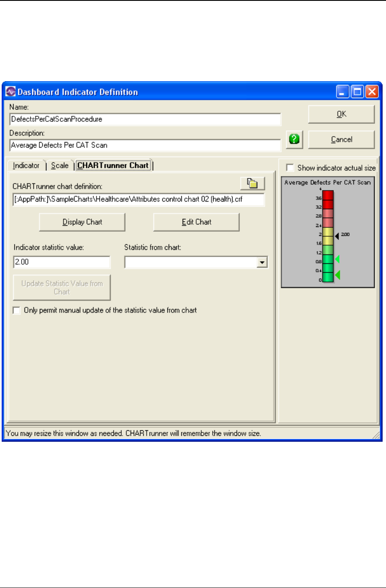Image resolution: width=386 pixels, height=588 pixels.
Task: Click the Name input field
Action: tap(145, 119)
